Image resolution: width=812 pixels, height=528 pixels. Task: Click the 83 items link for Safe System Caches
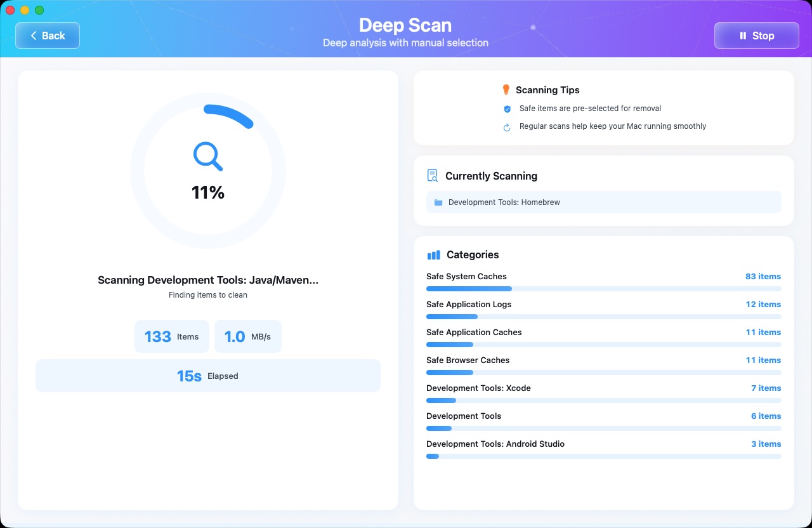[x=763, y=277]
